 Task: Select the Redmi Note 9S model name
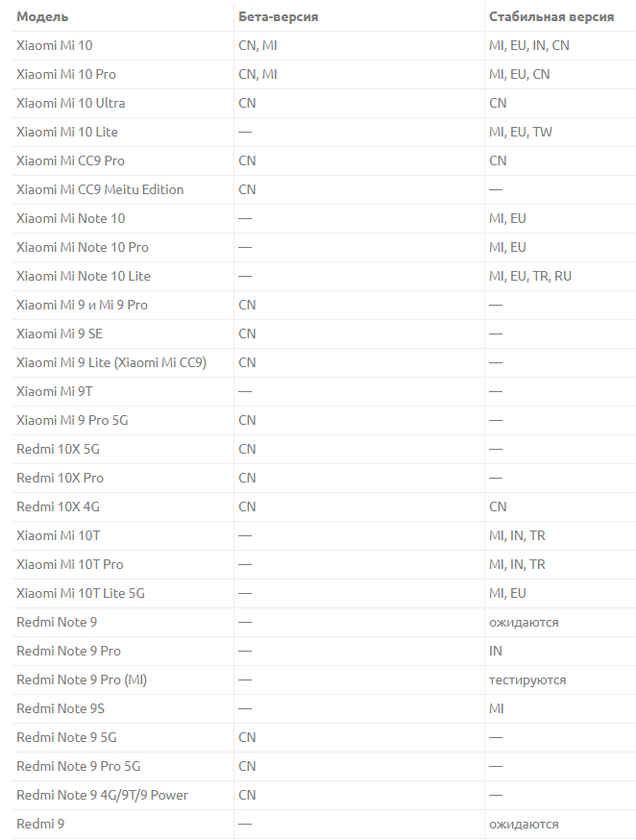pos(61,708)
